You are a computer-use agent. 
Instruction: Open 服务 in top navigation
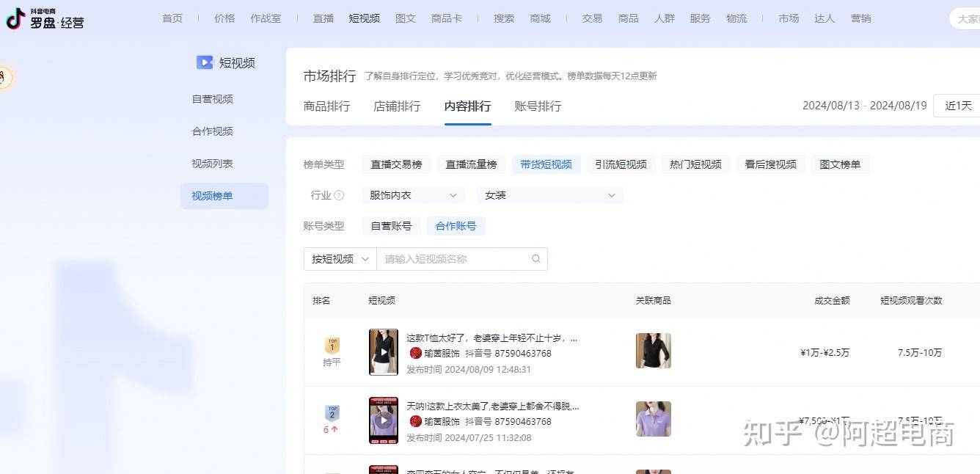tap(700, 18)
